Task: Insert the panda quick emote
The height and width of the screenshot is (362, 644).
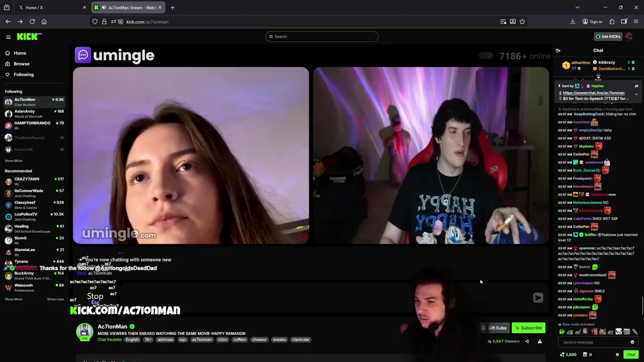Action: point(618,332)
